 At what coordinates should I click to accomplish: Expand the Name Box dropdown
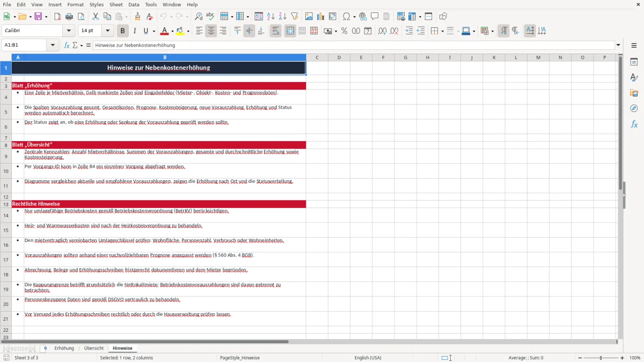point(53,45)
